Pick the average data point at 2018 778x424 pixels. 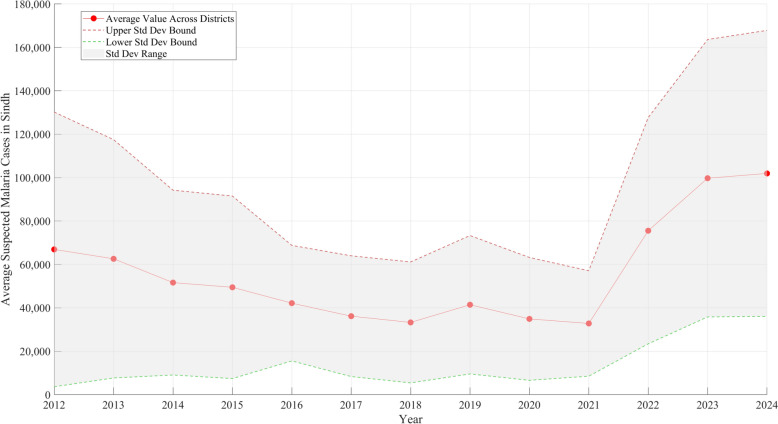click(x=410, y=322)
